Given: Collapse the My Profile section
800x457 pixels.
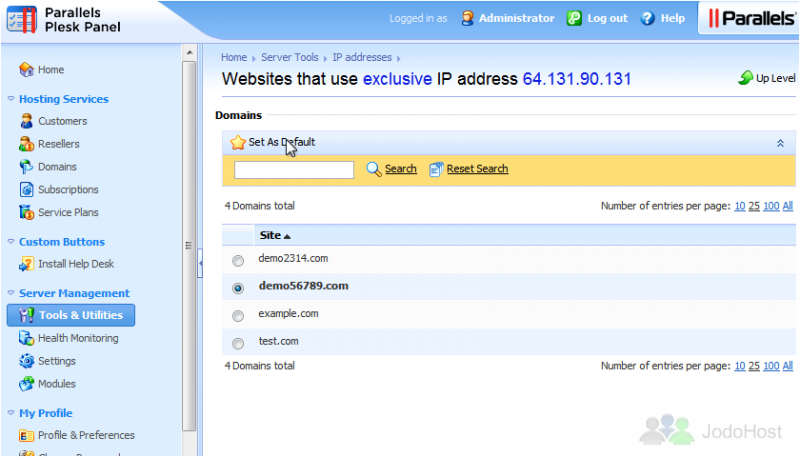Looking at the screenshot, I should coord(11,413).
